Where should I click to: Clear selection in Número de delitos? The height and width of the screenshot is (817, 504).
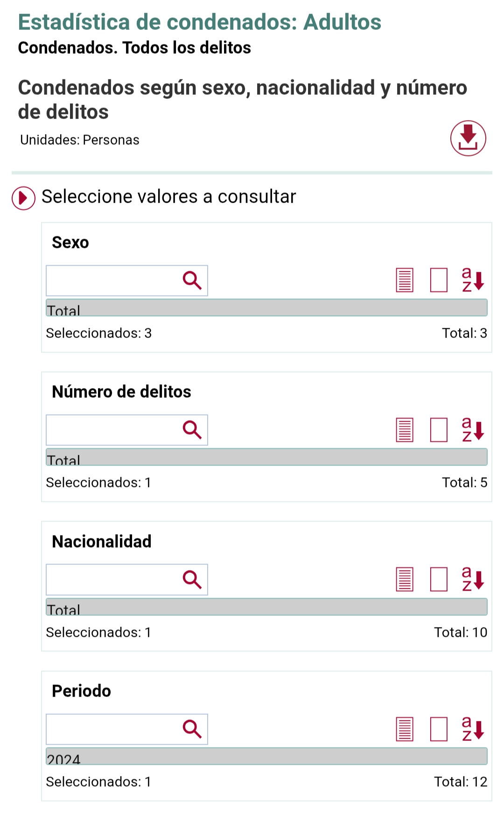[438, 430]
